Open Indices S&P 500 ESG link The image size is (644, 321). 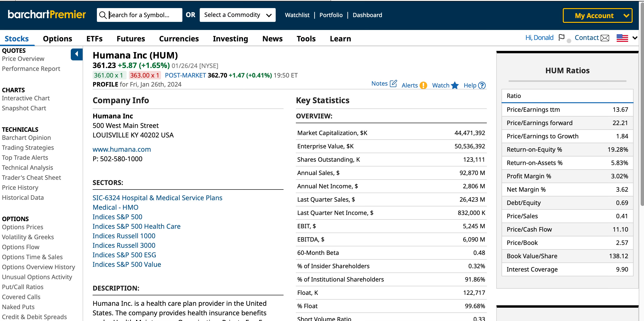[x=124, y=255]
